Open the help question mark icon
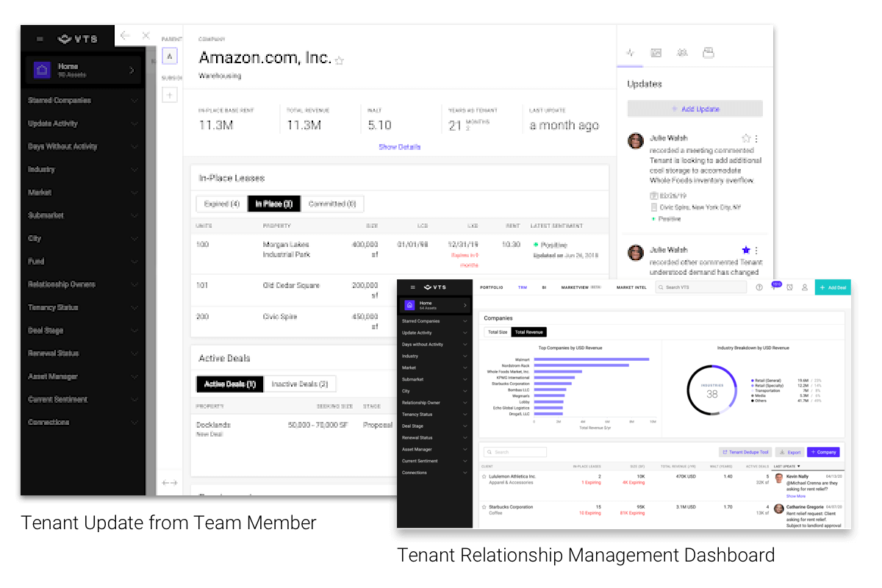This screenshot has height=588, width=882. 759,287
